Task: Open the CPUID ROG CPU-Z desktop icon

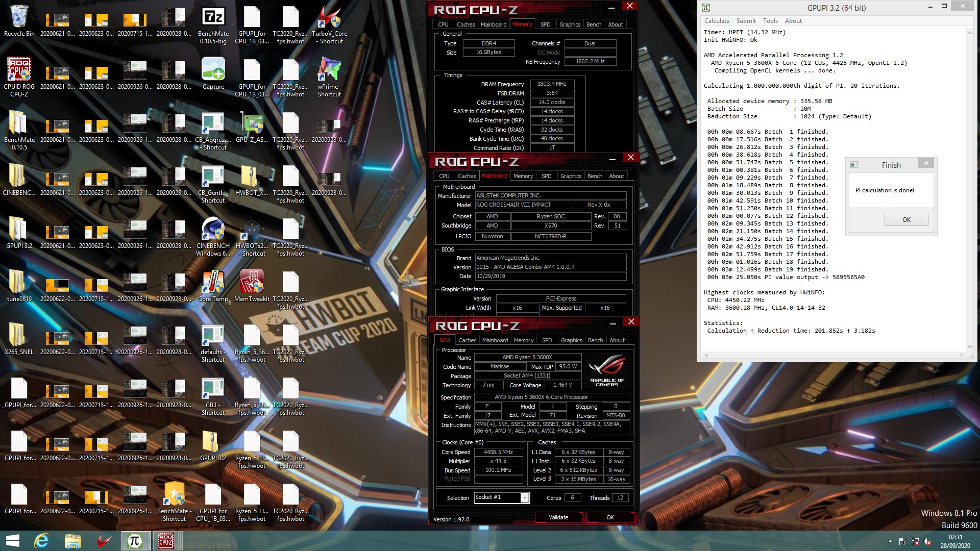Action: [x=19, y=77]
